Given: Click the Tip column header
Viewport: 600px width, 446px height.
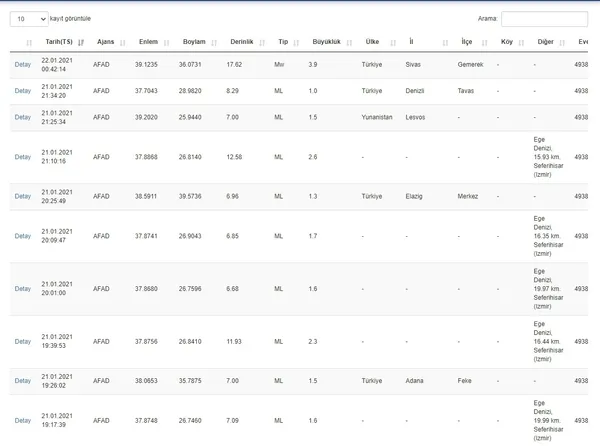Looking at the screenshot, I should pos(283,42).
